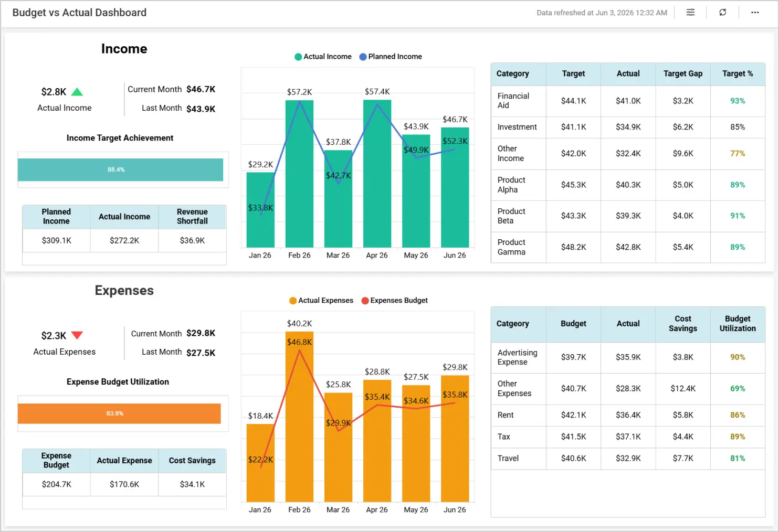This screenshot has width=779, height=532.
Task: Select the Other Expenses category cell
Action: (518, 389)
